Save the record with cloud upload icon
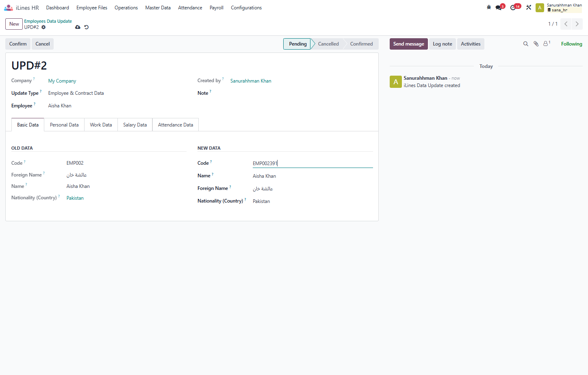 pos(78,27)
